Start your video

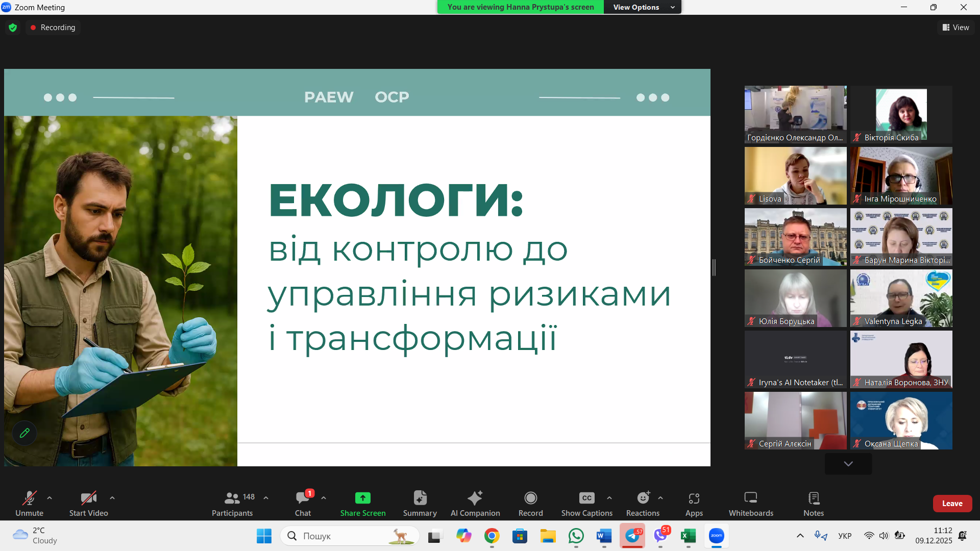88,503
